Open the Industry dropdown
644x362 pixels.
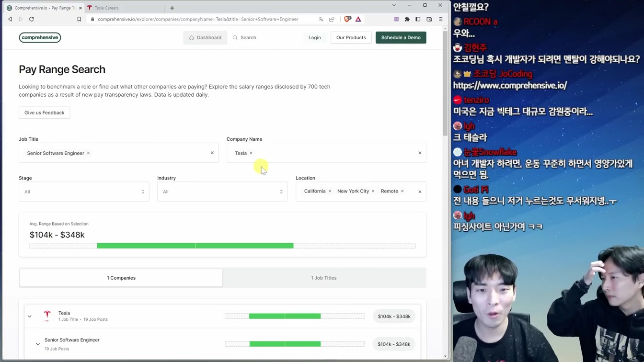coord(222,192)
